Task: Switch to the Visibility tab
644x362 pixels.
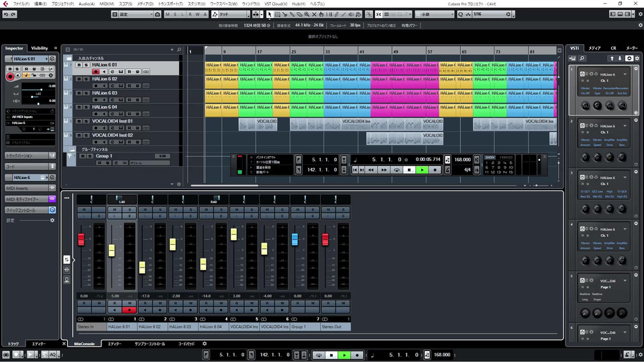Action: 40,48
